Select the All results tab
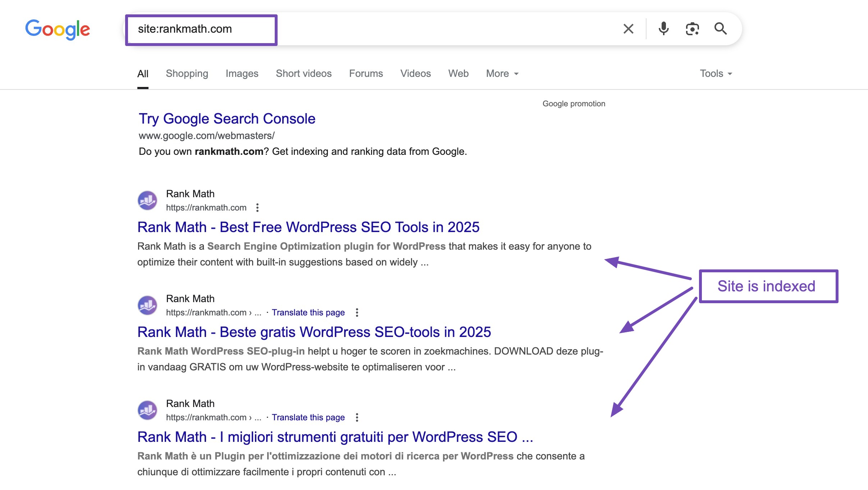This screenshot has height=490, width=868. [x=143, y=74]
